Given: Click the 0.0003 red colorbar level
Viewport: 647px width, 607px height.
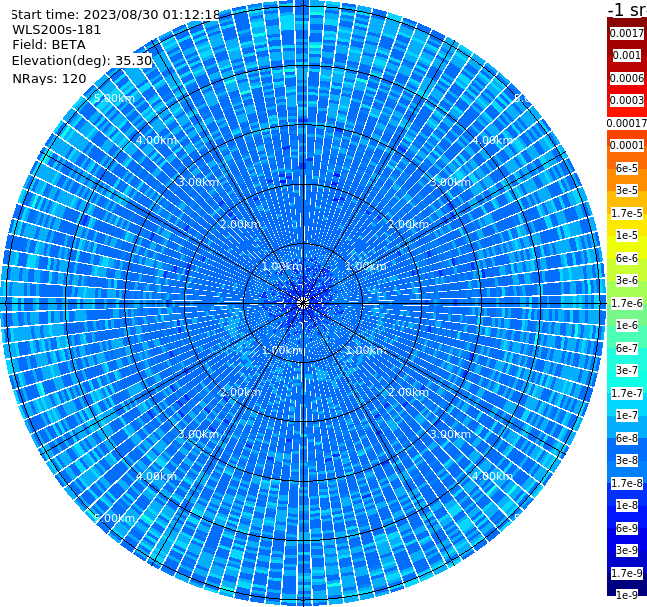Looking at the screenshot, I should click(627, 100).
